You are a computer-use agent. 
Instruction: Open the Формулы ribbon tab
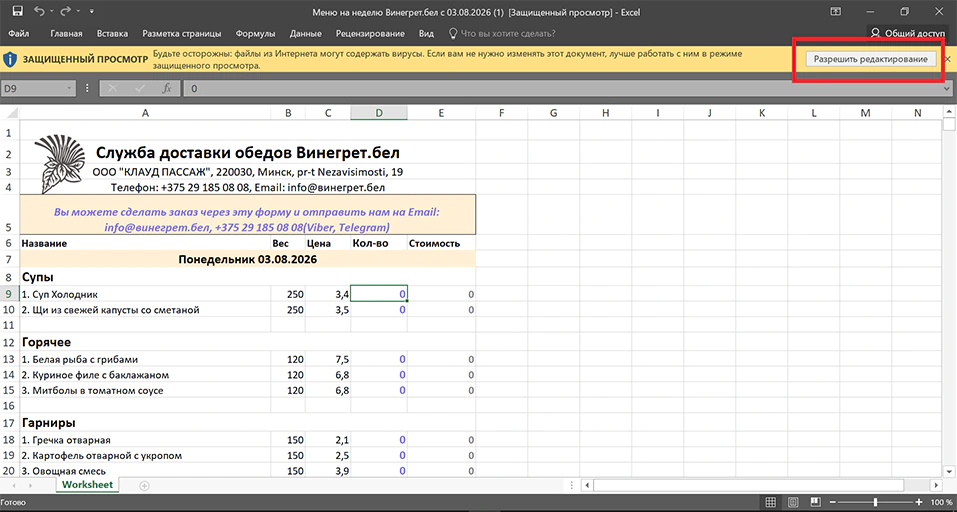click(x=255, y=34)
